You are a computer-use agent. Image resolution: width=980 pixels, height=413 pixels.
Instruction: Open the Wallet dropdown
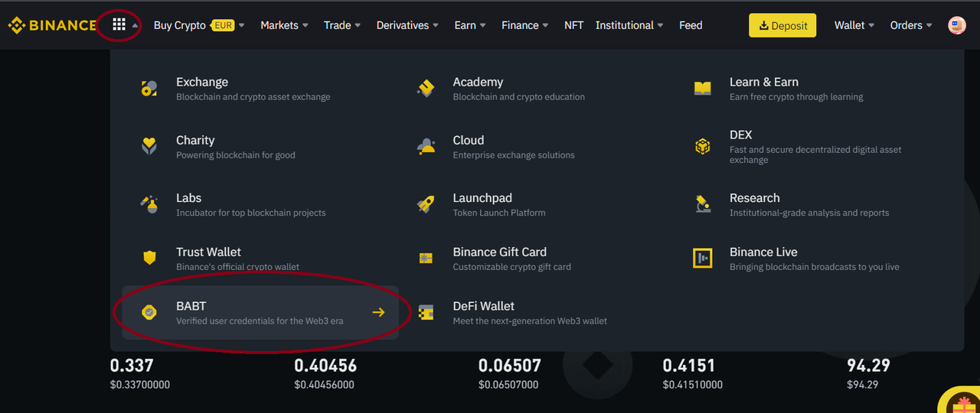[x=854, y=25]
